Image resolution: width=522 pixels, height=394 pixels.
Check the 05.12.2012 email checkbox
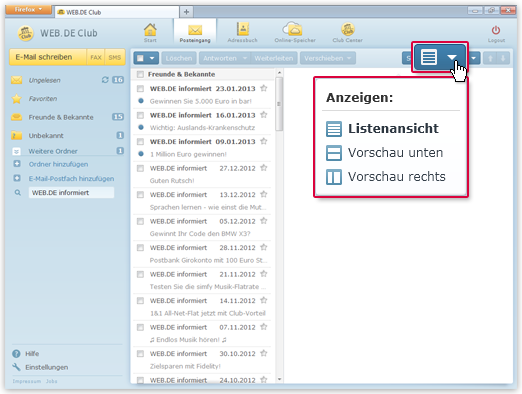click(x=140, y=221)
